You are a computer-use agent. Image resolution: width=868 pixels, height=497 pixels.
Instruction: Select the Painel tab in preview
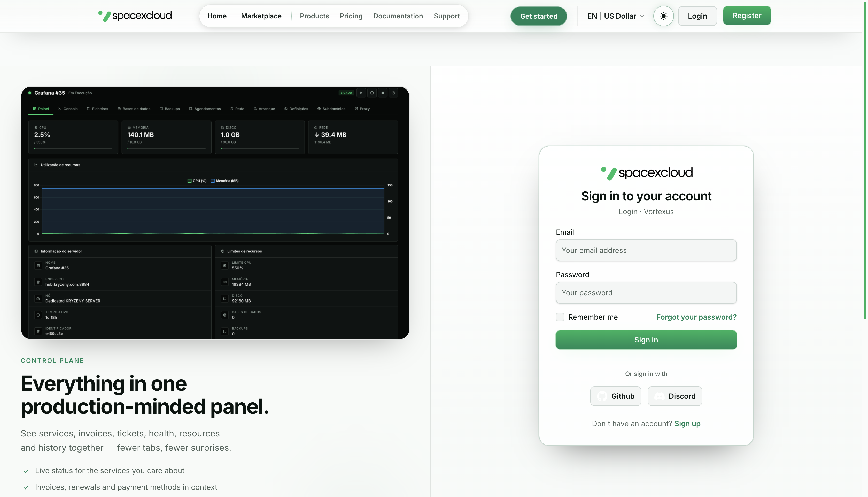tap(41, 109)
